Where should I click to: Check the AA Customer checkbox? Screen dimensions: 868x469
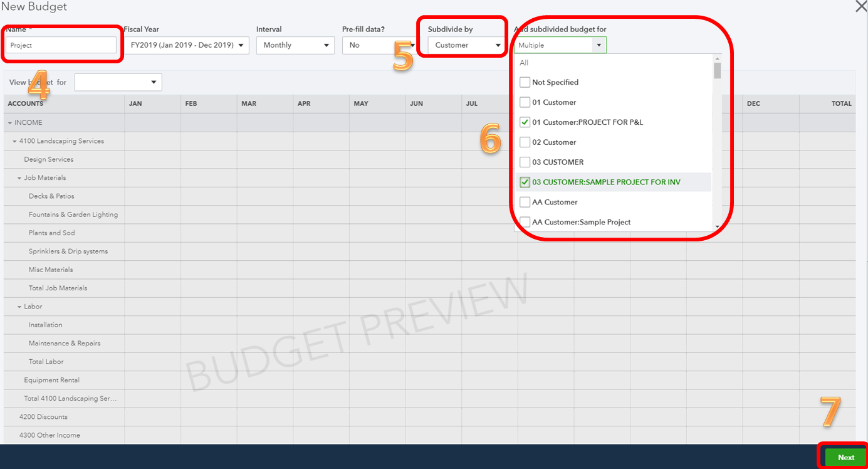tap(525, 202)
